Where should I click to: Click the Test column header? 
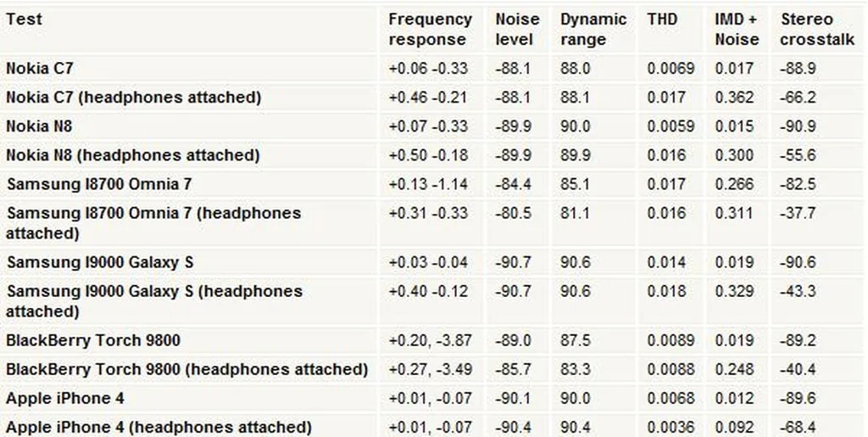24,19
